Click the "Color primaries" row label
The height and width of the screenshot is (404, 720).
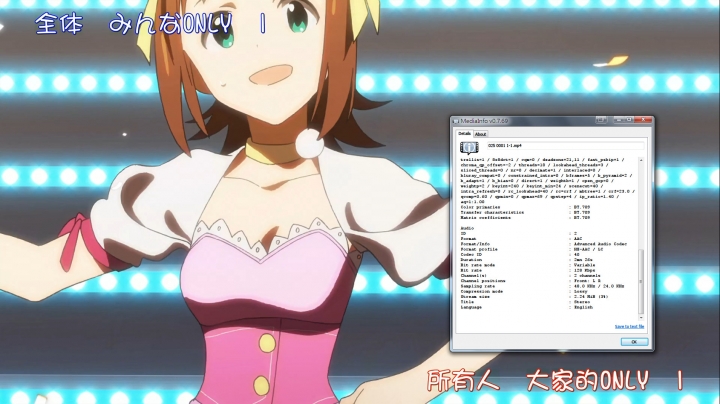480,207
